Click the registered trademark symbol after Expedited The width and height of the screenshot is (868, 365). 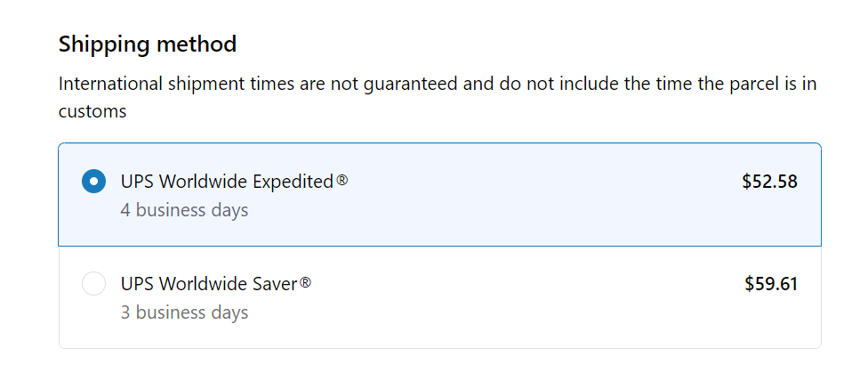coord(342,181)
